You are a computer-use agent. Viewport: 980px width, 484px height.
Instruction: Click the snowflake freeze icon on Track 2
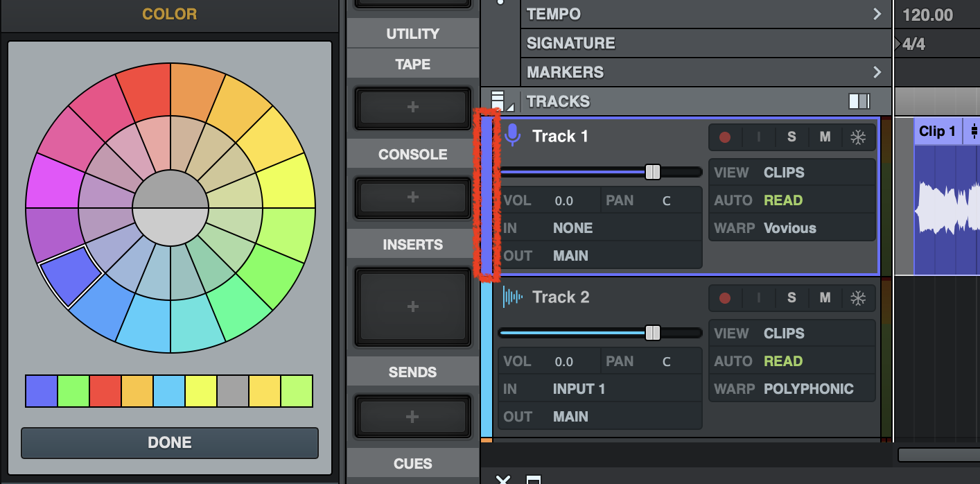coord(858,298)
